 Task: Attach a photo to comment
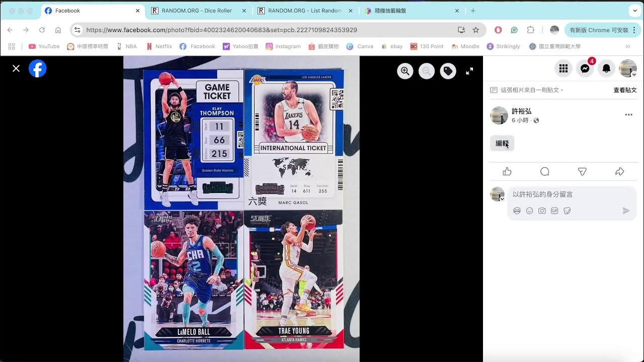(542, 211)
